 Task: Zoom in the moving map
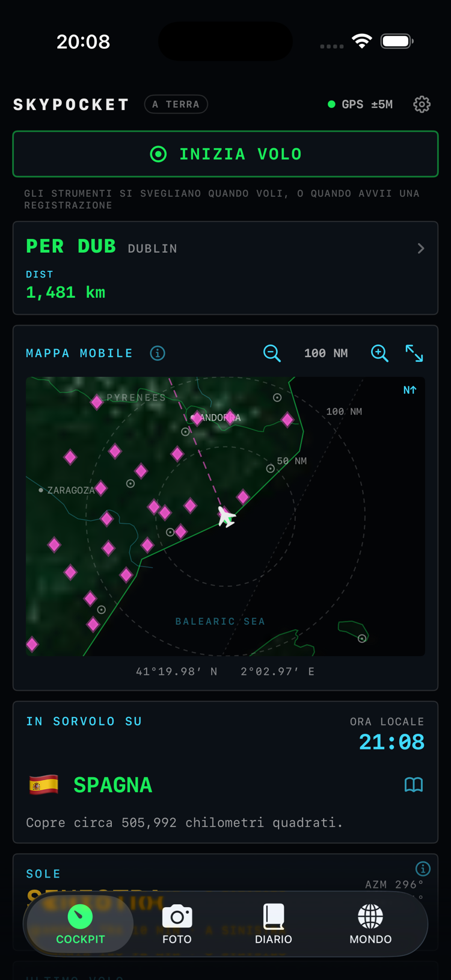(379, 353)
